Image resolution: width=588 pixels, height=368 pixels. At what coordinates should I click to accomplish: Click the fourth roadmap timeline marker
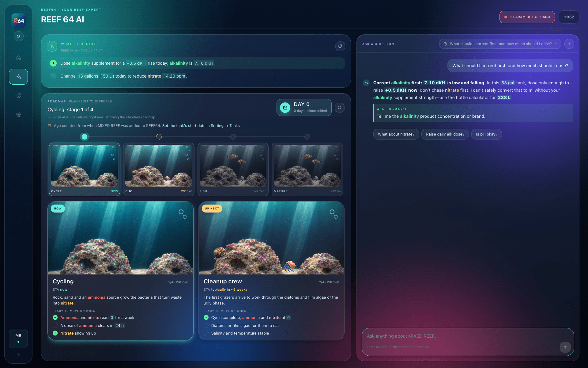click(x=307, y=137)
